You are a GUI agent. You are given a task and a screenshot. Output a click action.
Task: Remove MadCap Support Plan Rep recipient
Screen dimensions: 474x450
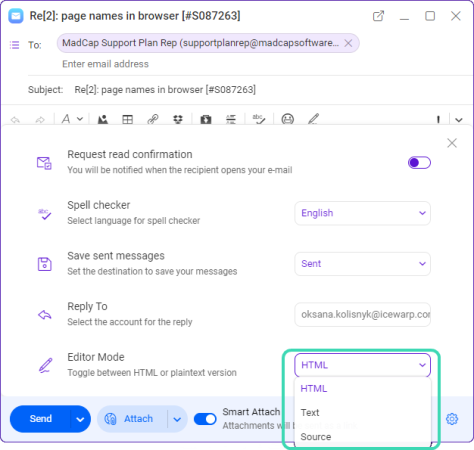click(x=348, y=43)
